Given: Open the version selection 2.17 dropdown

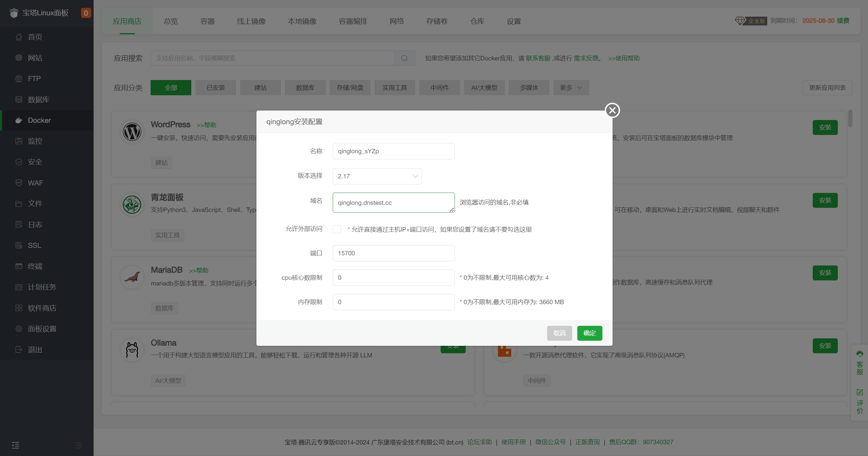Looking at the screenshot, I should (x=377, y=176).
